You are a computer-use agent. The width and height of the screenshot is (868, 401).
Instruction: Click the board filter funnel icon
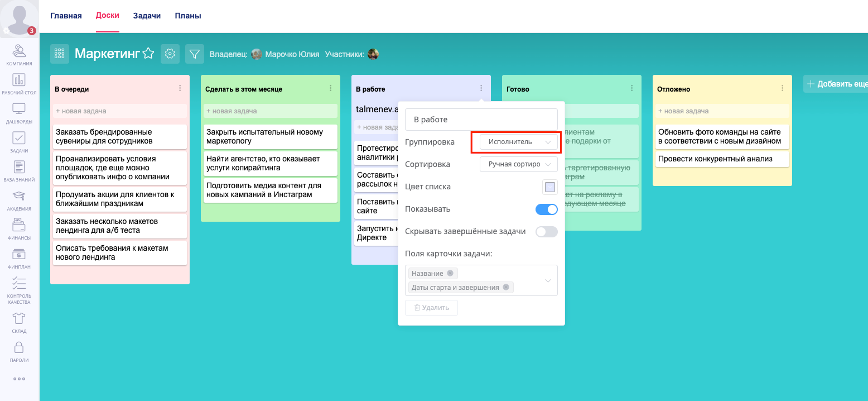click(194, 54)
